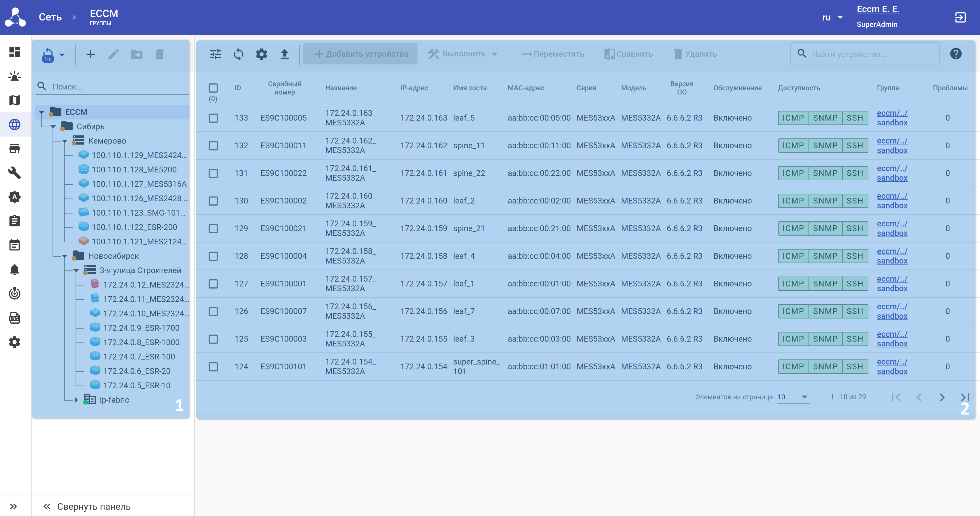Click the add group plus icon
Image resolution: width=980 pixels, height=516 pixels.
coord(91,54)
